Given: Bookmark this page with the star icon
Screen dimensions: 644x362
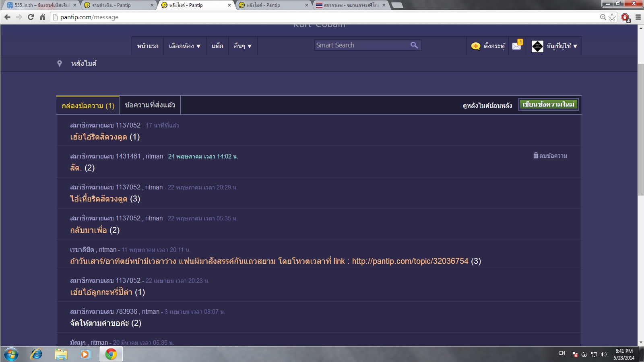Looking at the screenshot, I should (612, 17).
